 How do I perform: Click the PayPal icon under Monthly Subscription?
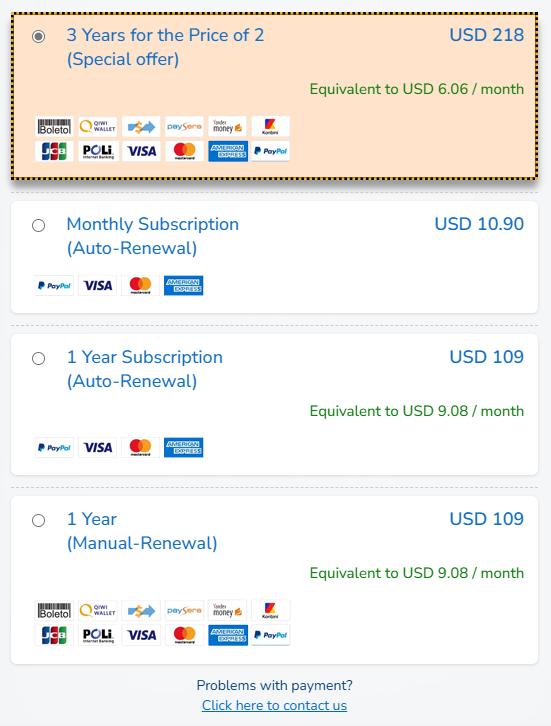pyautogui.click(x=54, y=286)
